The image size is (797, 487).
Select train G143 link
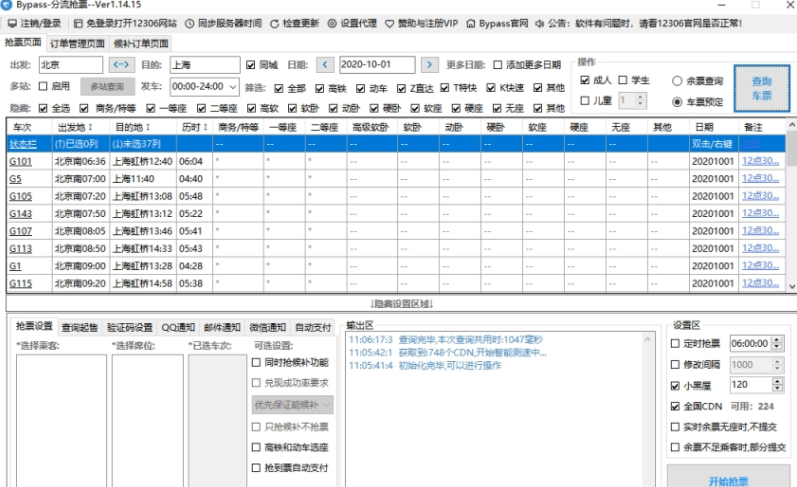pyautogui.click(x=20, y=214)
